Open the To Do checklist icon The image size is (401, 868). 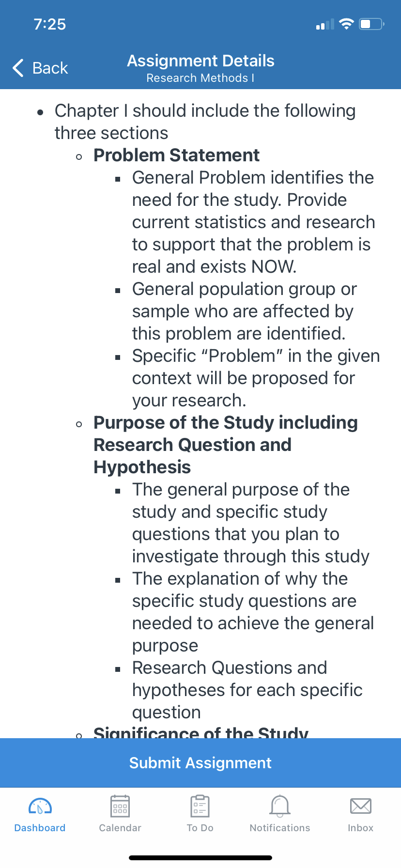[x=200, y=806]
